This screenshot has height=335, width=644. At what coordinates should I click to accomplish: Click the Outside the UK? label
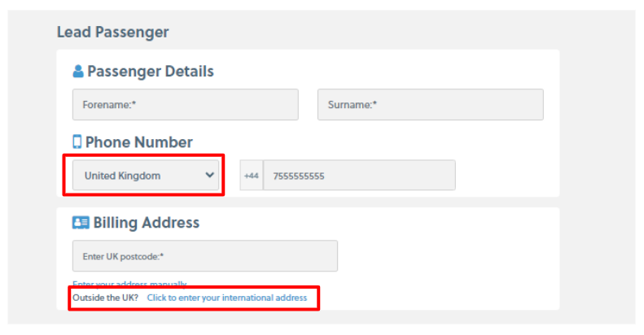coord(105,298)
